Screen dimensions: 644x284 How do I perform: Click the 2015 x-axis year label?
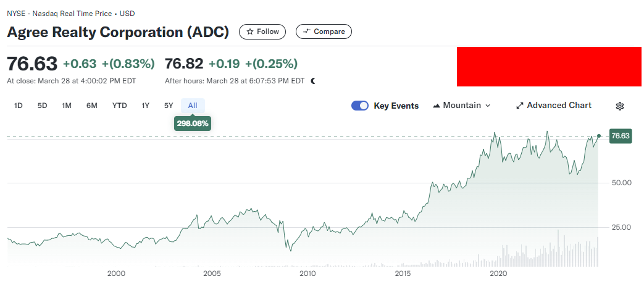point(403,274)
